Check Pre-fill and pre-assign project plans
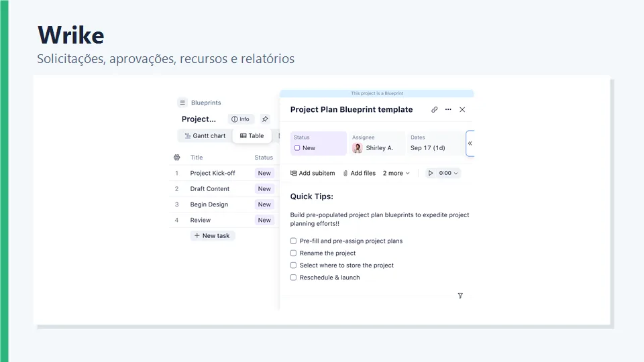644x362 pixels. [293, 241]
